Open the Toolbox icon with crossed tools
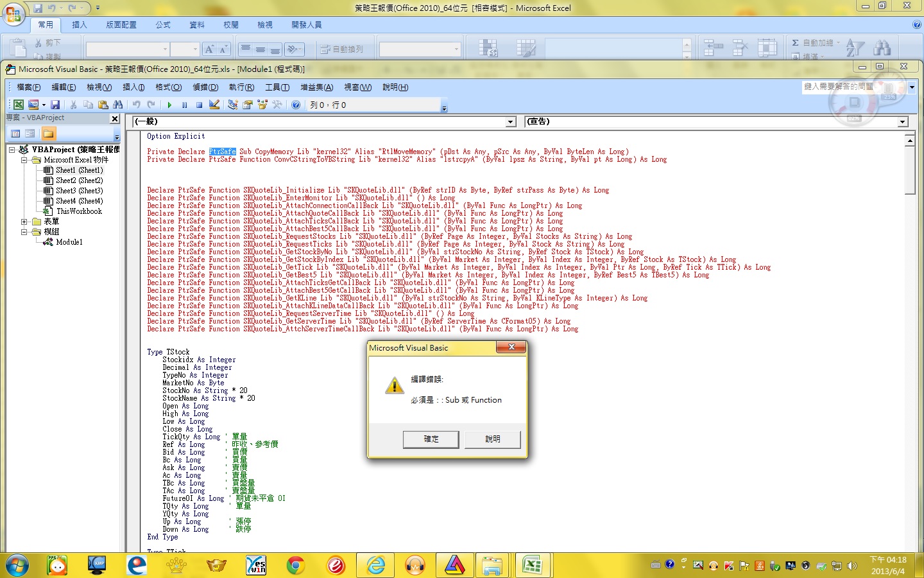 tap(277, 105)
